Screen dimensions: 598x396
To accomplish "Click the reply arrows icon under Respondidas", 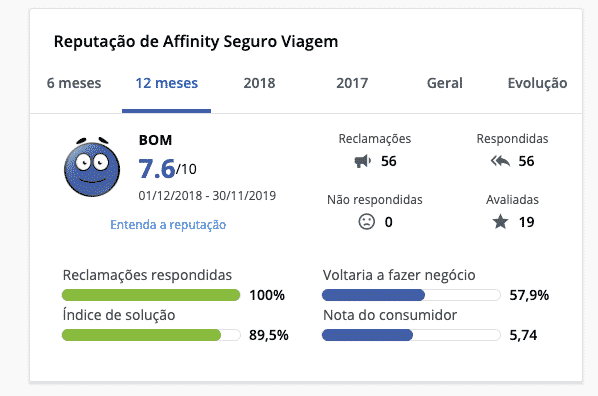I will pos(500,161).
